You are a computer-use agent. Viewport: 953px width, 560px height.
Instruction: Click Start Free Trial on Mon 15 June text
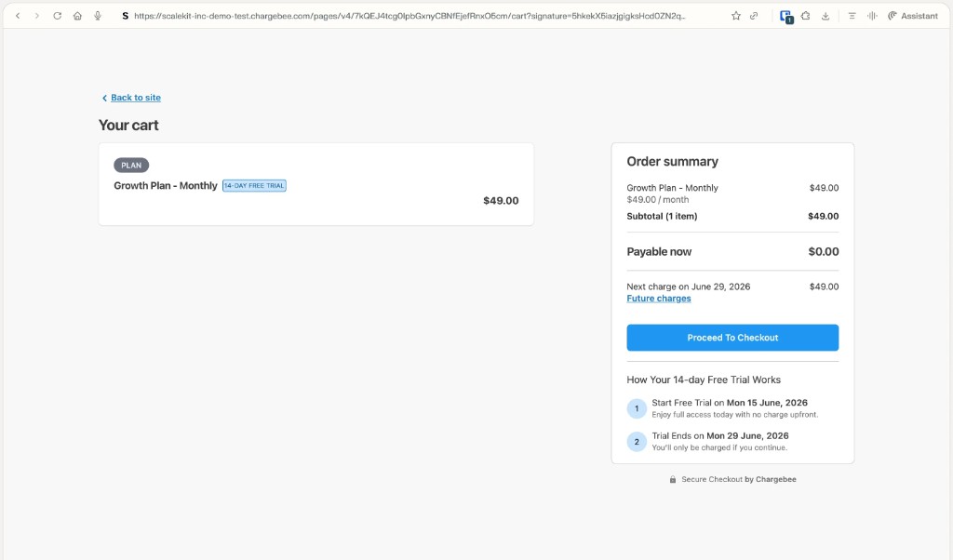pos(730,403)
